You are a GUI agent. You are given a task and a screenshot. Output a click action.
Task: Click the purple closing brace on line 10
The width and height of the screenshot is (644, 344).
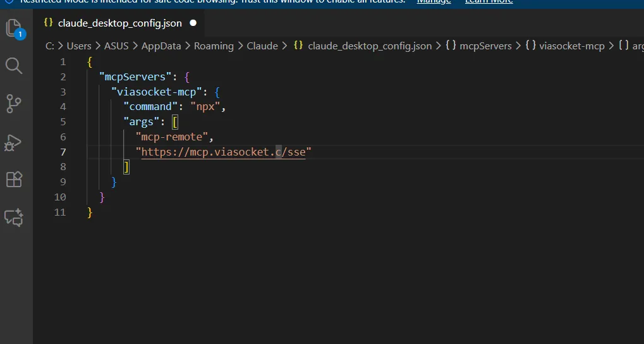click(102, 197)
